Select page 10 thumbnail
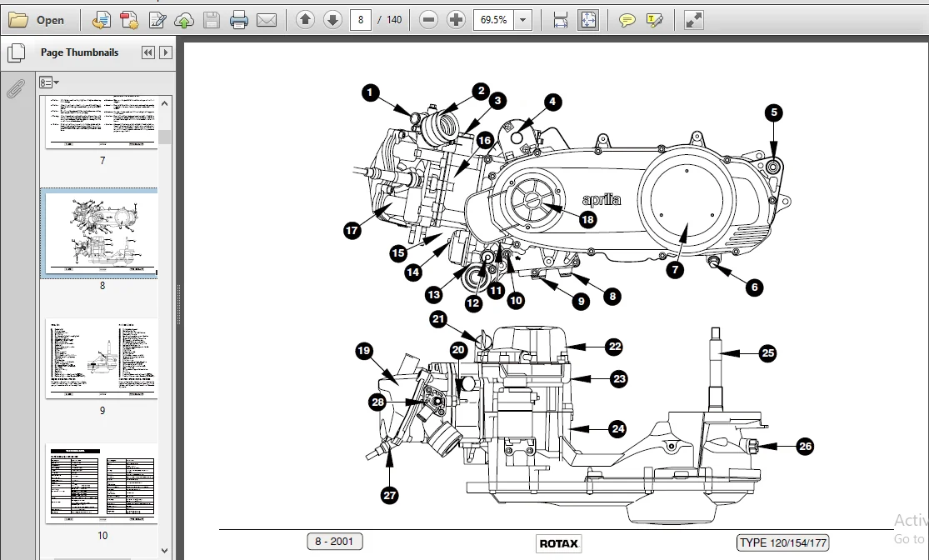 pyautogui.click(x=102, y=483)
